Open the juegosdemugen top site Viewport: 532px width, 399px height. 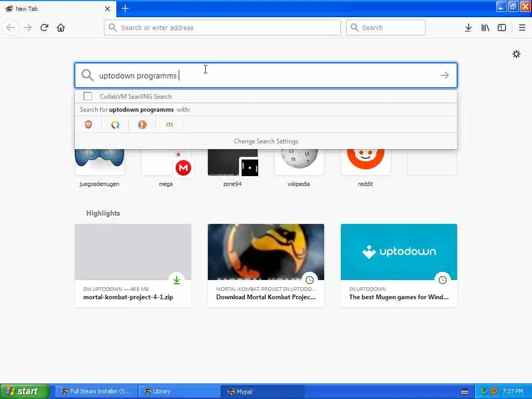pos(99,168)
